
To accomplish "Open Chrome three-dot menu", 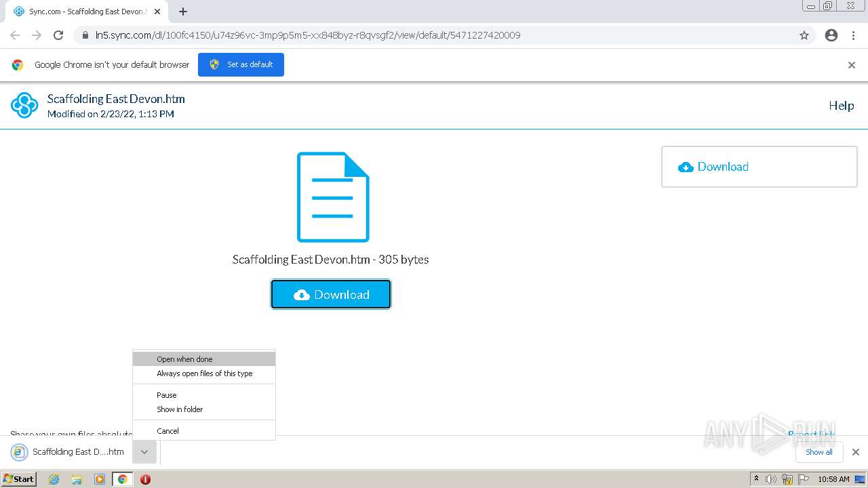I will (854, 35).
